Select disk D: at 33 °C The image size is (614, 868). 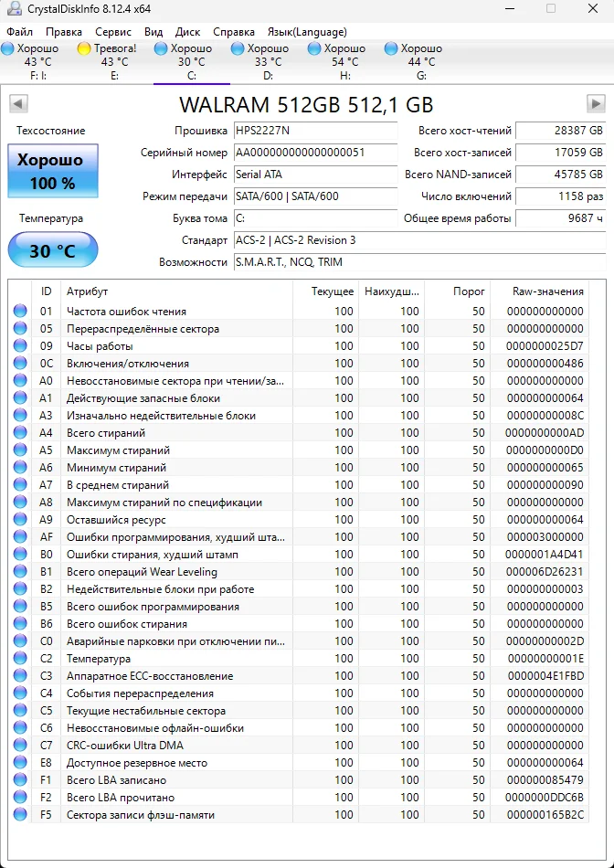pos(269,62)
